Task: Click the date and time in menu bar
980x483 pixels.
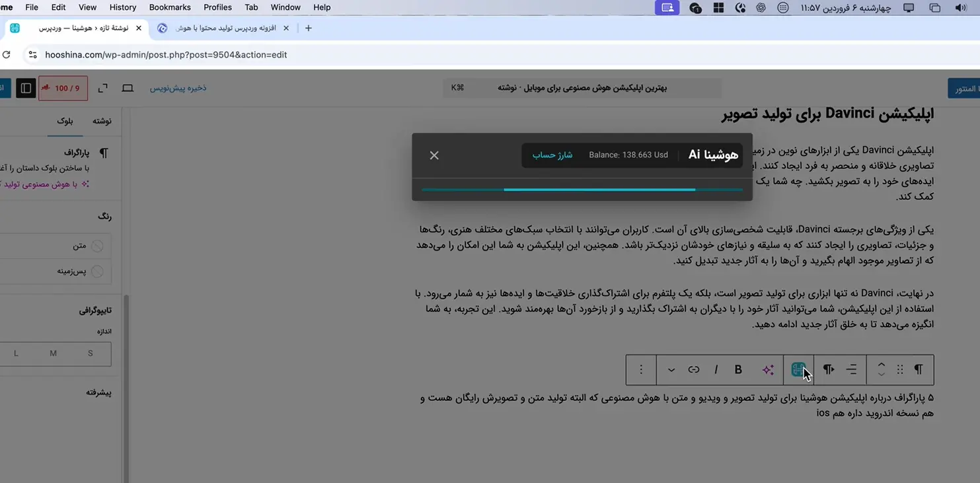Action: pos(845,8)
